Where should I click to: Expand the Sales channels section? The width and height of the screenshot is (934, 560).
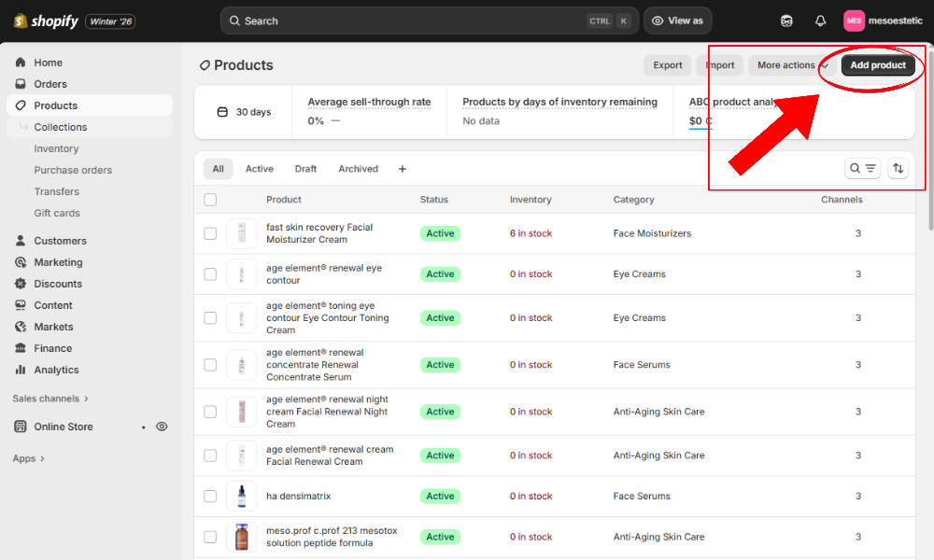click(x=50, y=398)
